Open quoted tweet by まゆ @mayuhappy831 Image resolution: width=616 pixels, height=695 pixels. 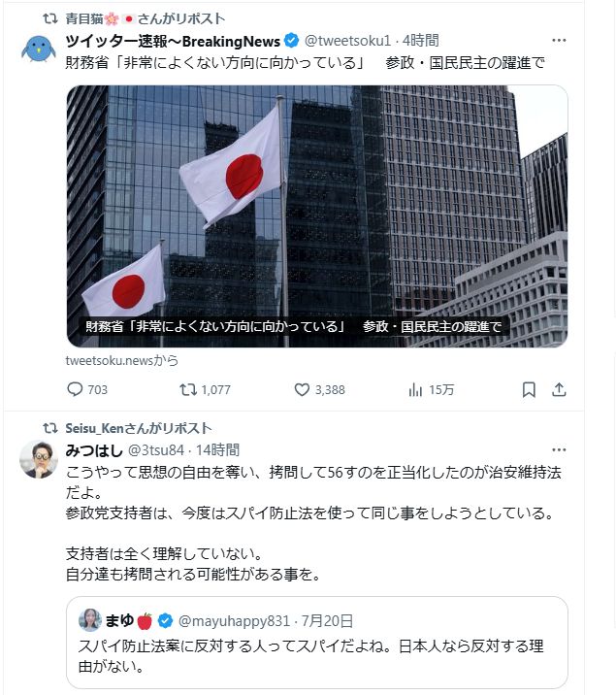tap(317, 643)
